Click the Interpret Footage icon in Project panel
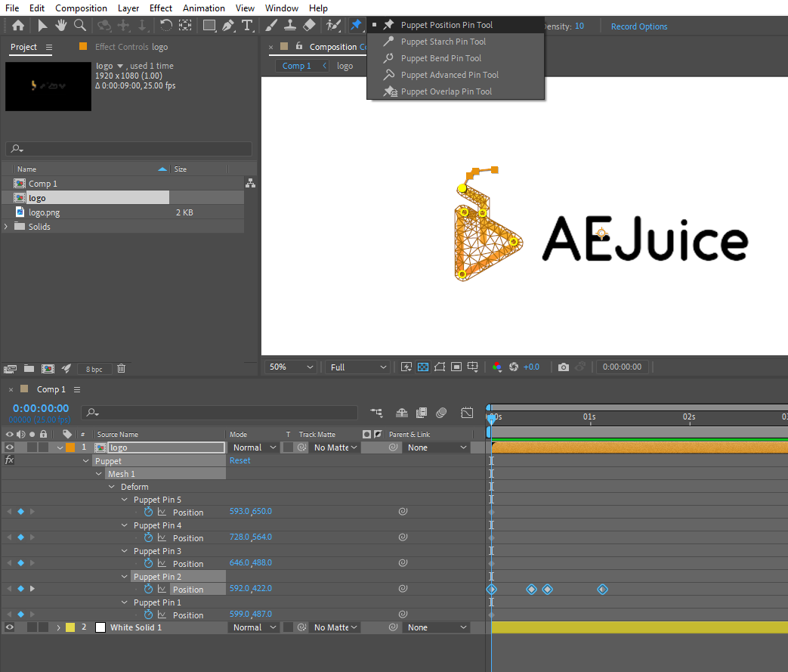788x672 pixels. click(x=10, y=369)
